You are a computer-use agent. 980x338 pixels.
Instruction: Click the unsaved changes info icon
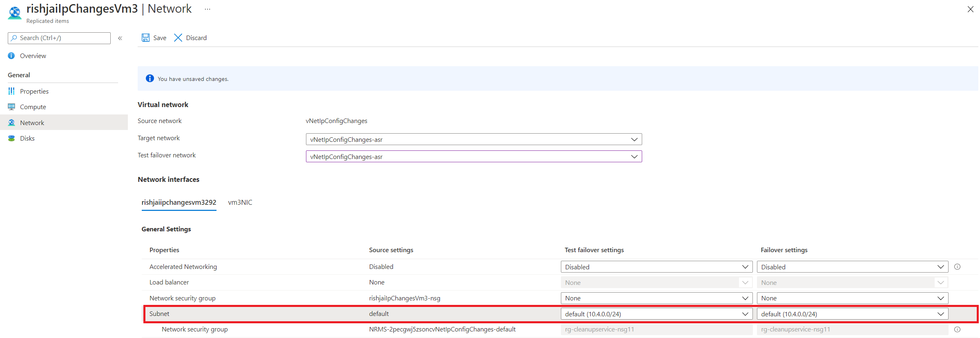click(x=150, y=78)
